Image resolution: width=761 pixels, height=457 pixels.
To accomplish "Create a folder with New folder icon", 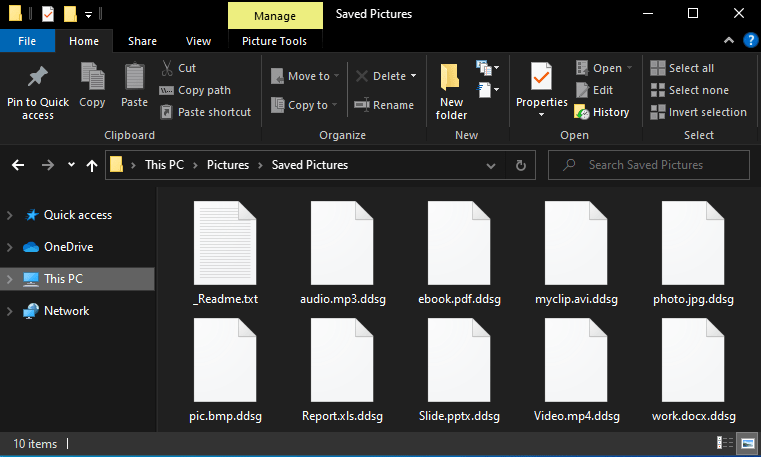I will click(451, 78).
